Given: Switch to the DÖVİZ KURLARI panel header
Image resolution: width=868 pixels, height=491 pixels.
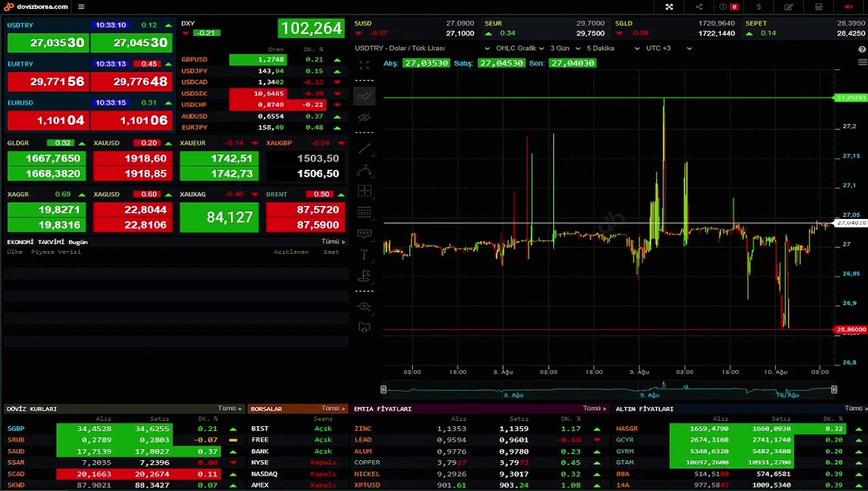Looking at the screenshot, I should [32, 409].
